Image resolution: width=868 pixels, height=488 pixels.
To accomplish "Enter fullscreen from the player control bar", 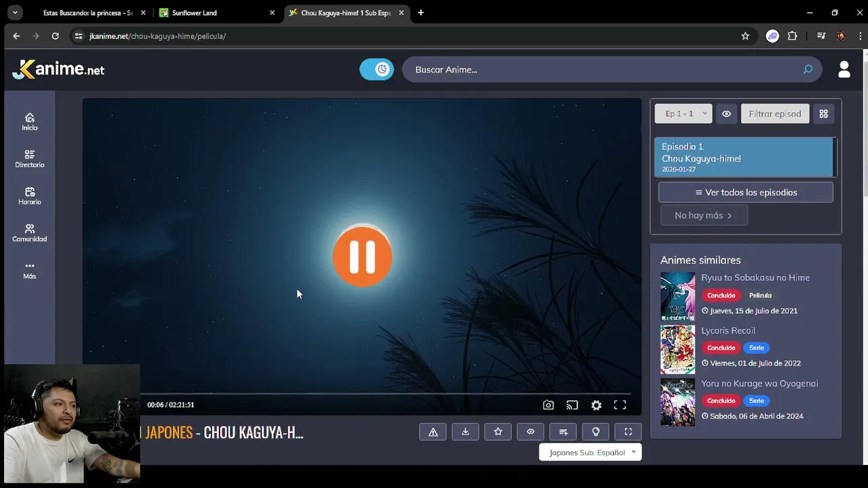I will pos(620,405).
